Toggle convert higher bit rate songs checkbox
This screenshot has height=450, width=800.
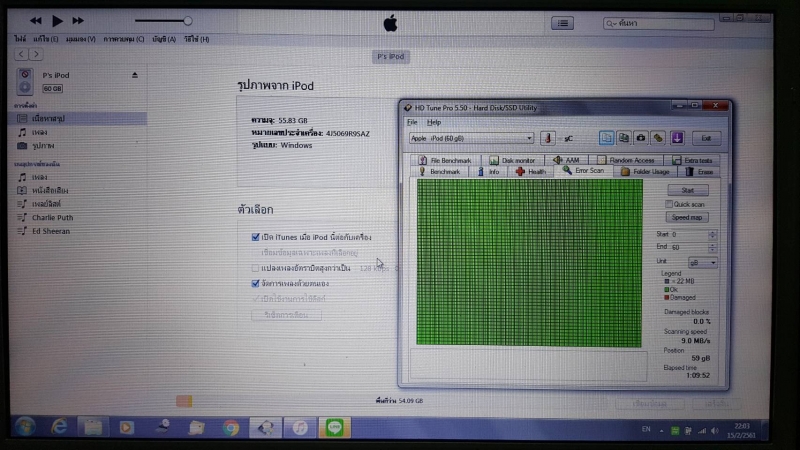256,268
